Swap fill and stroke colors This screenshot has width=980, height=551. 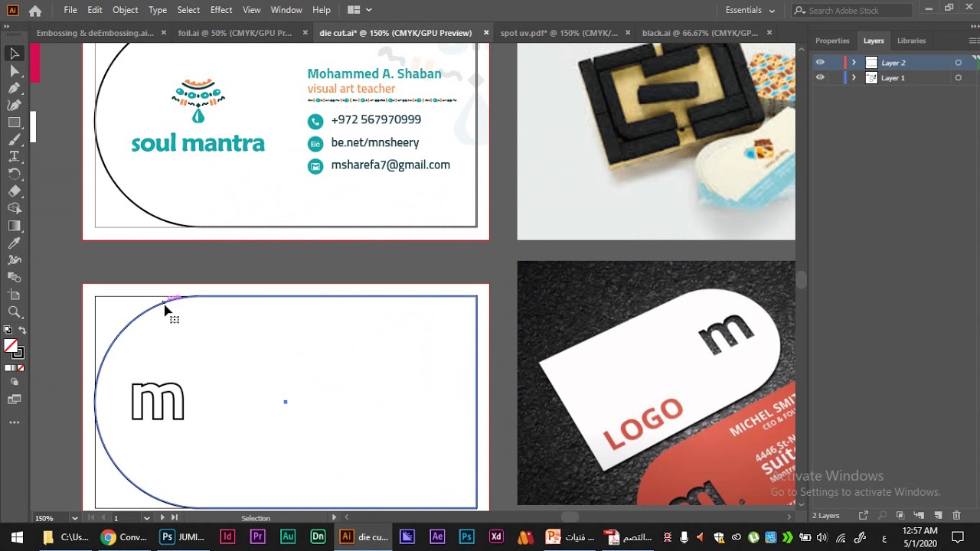click(22, 331)
